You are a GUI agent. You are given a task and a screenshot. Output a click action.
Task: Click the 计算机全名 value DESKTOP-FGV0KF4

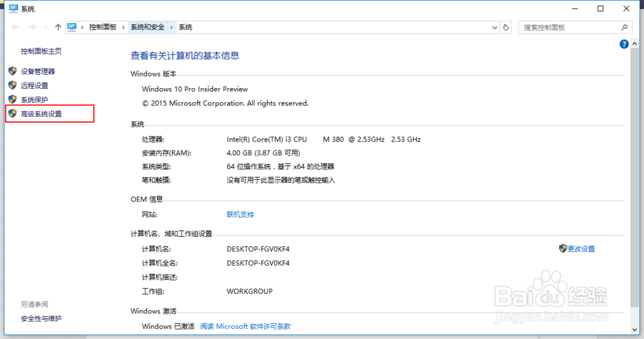258,263
